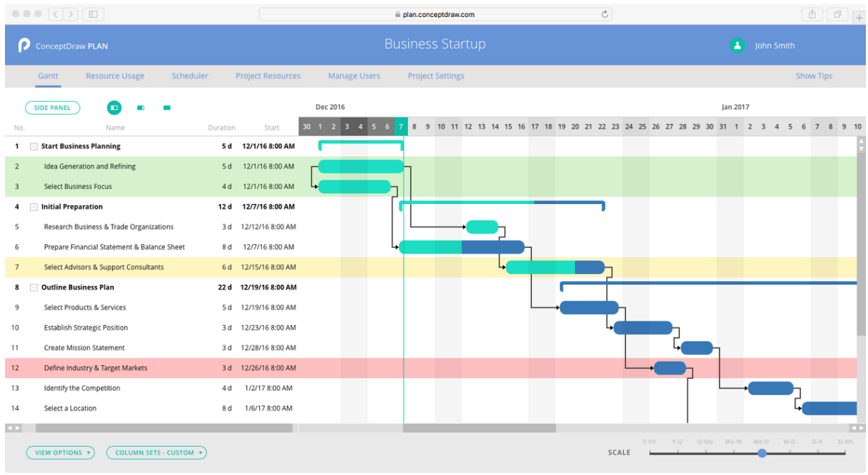Image resolution: width=868 pixels, height=475 pixels.
Task: Open the Resource Usage tab
Action: click(x=115, y=76)
